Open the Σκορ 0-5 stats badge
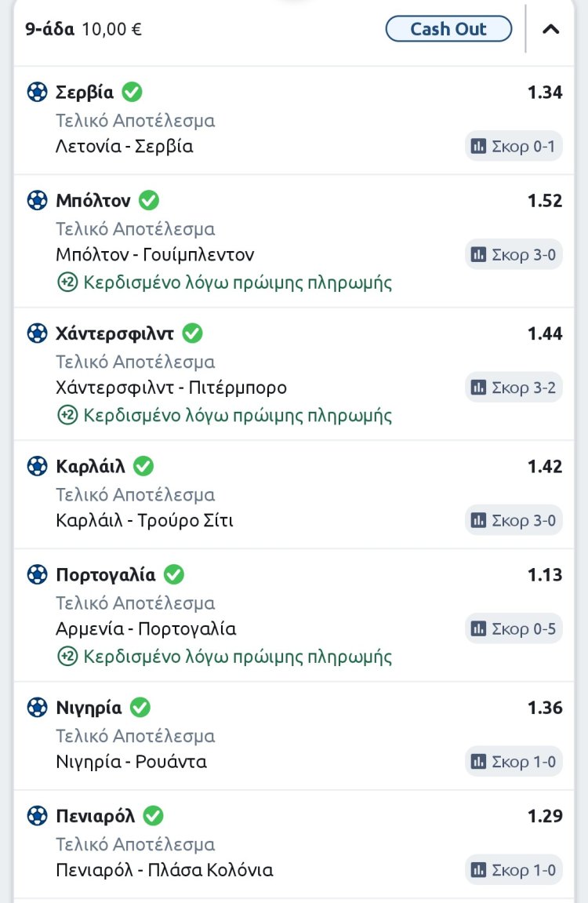The height and width of the screenshot is (903, 588). 514,628
